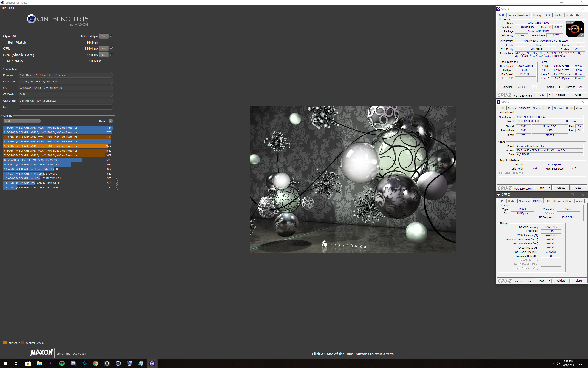This screenshot has width=588, height=368.
Task: Open the white ring app in taskbar
Action: click(107, 363)
